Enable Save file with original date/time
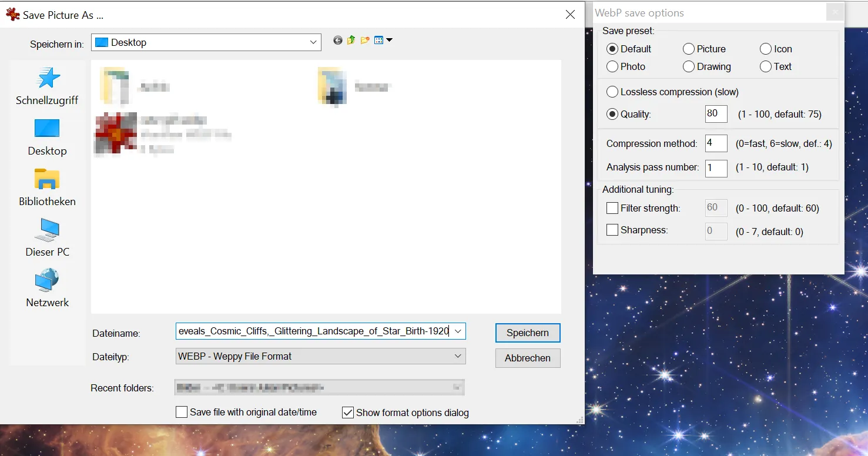Viewport: 868px width, 456px height. pos(182,413)
